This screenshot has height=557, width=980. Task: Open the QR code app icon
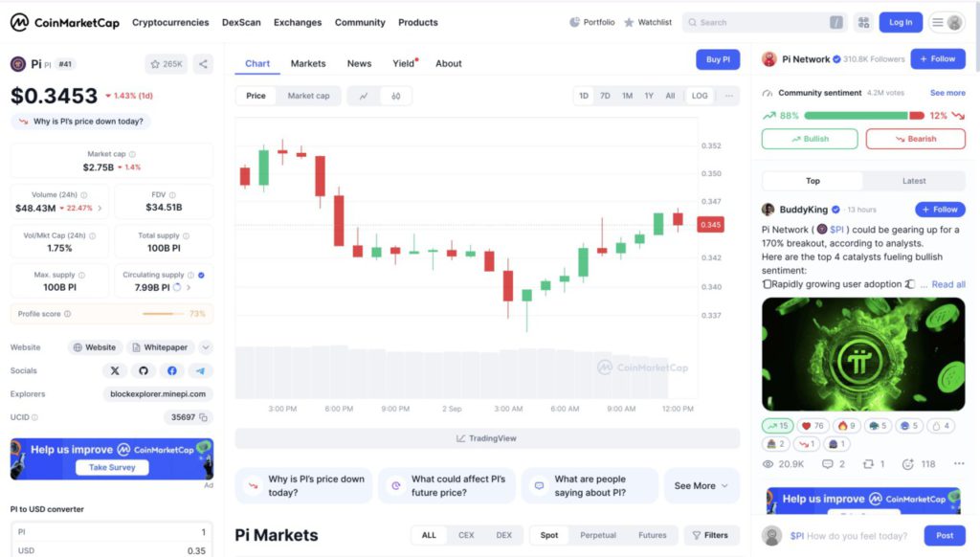(x=864, y=22)
